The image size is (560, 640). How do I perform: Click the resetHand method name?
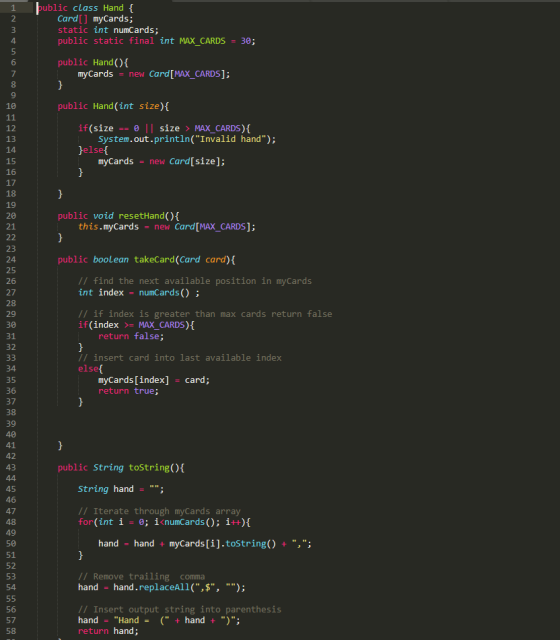coord(141,216)
